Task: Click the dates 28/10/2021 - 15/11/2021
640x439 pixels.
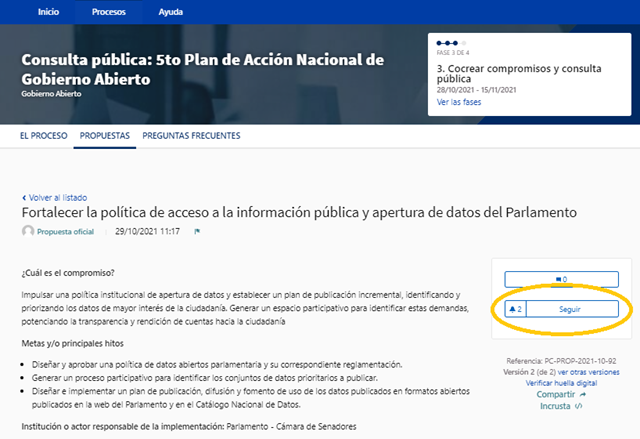Action: click(x=476, y=90)
